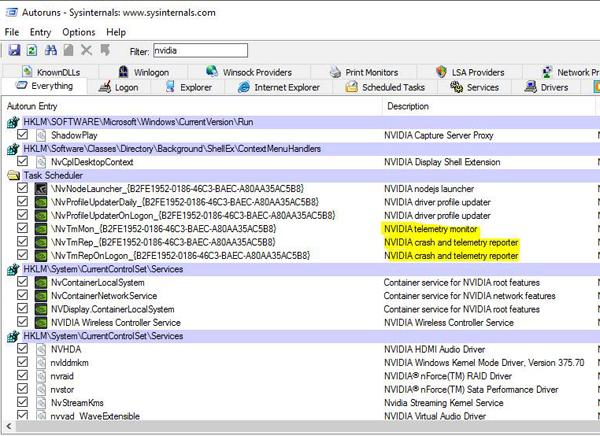This screenshot has height=436, width=600.
Task: Open the Options menu
Action: (x=79, y=32)
